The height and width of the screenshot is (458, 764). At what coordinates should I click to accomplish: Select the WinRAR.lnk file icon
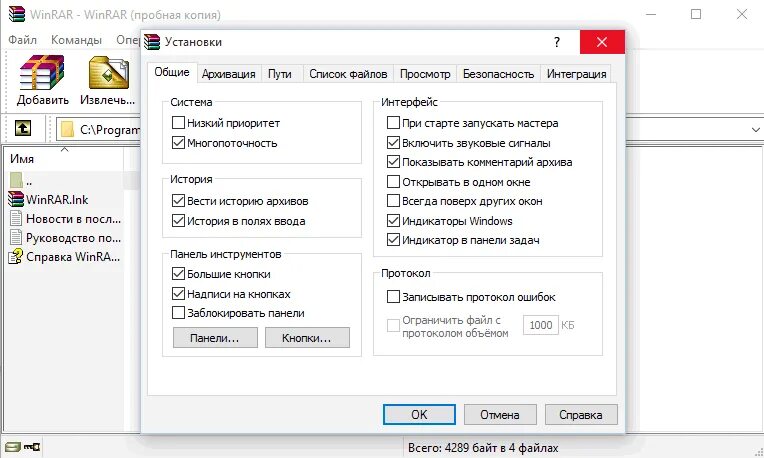16,199
